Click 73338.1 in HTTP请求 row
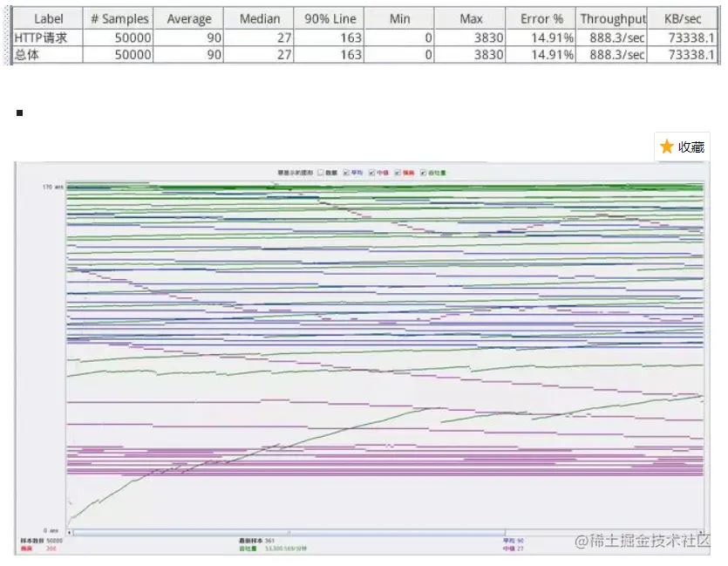The image size is (728, 566). [691, 38]
